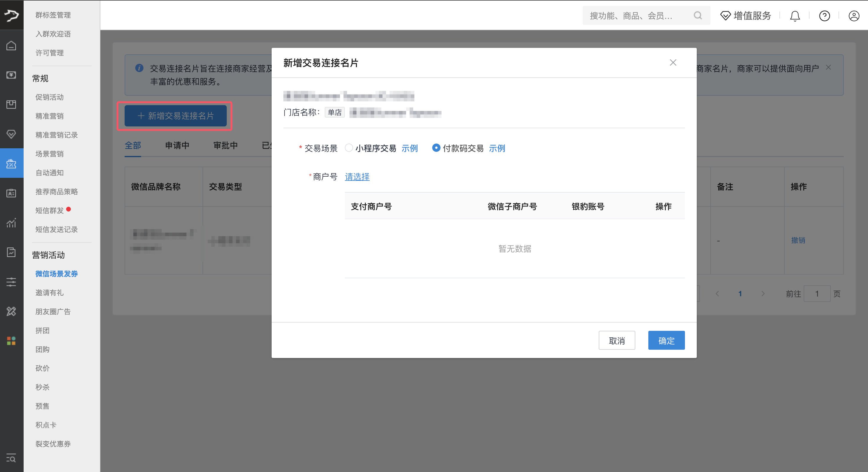Open 精准营销 menu item
868x472 pixels.
tap(50, 116)
